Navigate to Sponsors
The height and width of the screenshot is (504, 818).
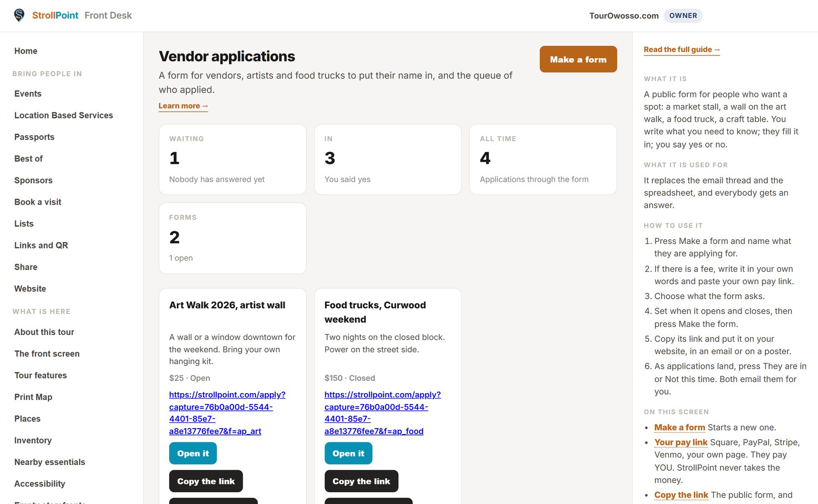[x=33, y=180]
